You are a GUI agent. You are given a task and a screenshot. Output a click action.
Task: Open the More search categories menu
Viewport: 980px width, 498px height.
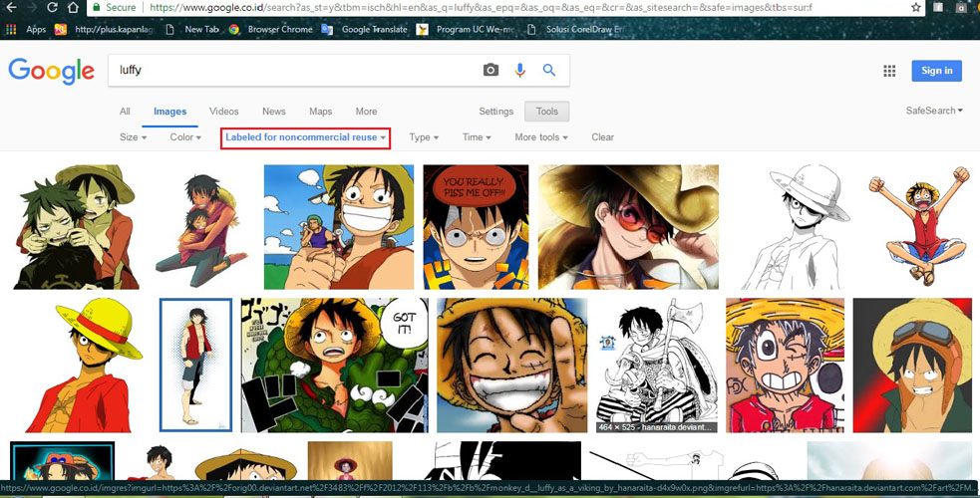[x=366, y=112]
